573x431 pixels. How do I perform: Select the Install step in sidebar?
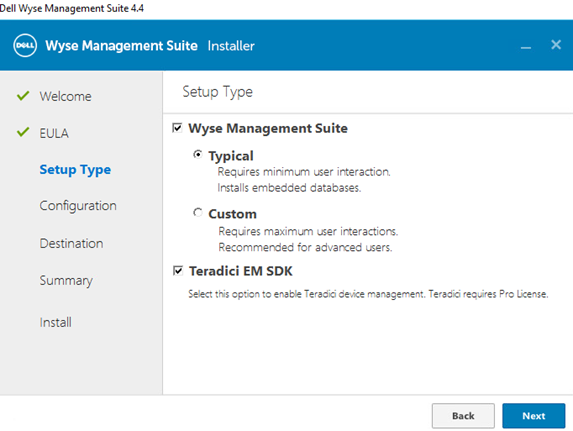coord(56,322)
